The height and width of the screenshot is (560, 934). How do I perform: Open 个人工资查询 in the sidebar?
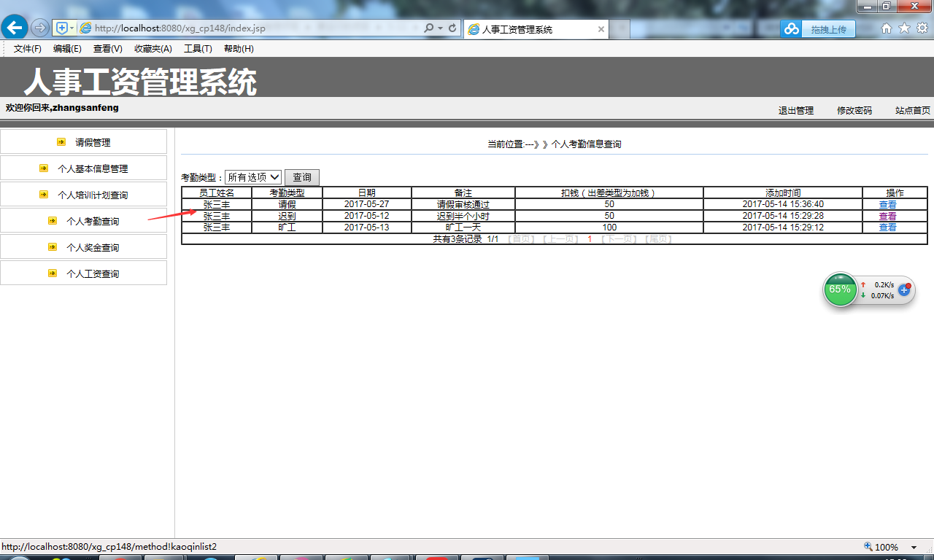click(x=93, y=274)
